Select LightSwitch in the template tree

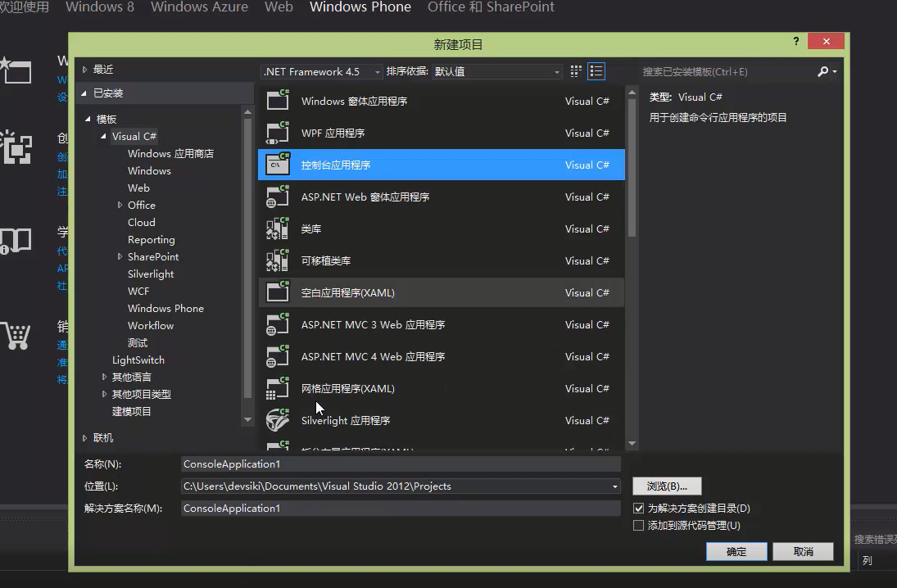tap(138, 360)
